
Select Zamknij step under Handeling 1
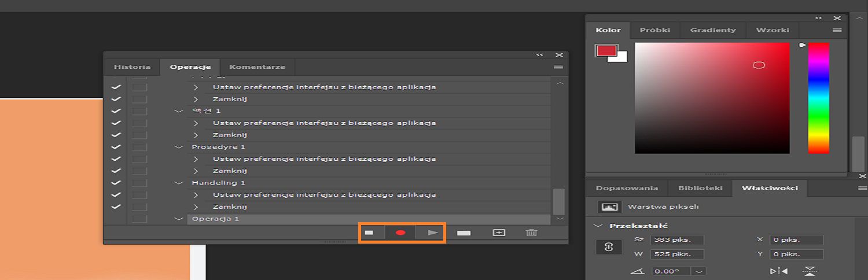pos(369,207)
